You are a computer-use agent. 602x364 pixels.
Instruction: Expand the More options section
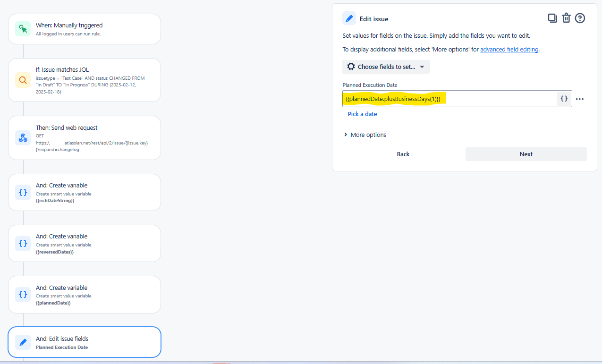pos(365,135)
